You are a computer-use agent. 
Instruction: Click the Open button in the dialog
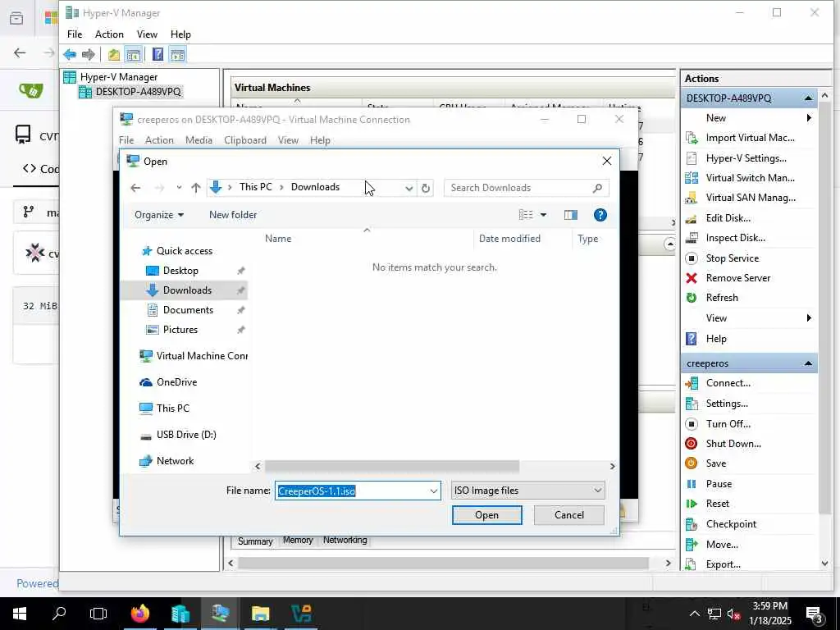pos(486,515)
